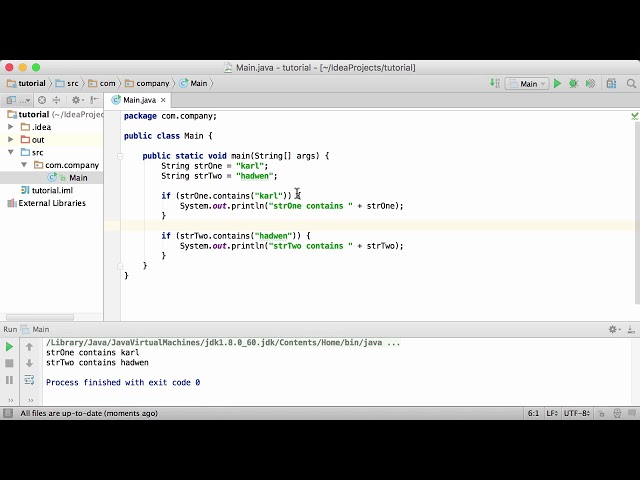Click company in the navigation breadcrumb
Viewport: 640px width, 480px height.
pyautogui.click(x=147, y=83)
